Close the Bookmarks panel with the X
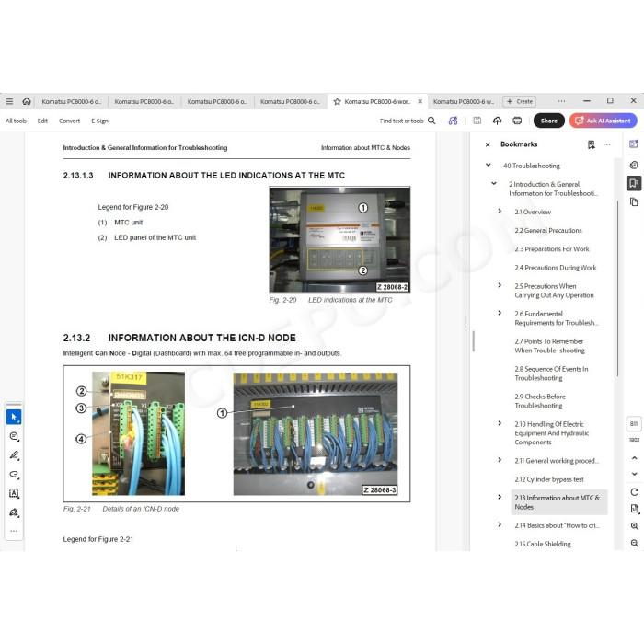644x644 pixels. (x=488, y=144)
